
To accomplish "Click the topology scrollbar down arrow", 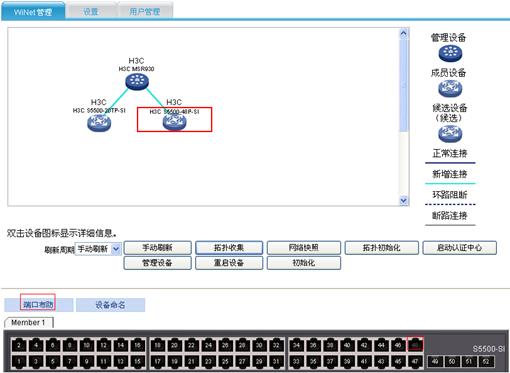I will [403, 201].
